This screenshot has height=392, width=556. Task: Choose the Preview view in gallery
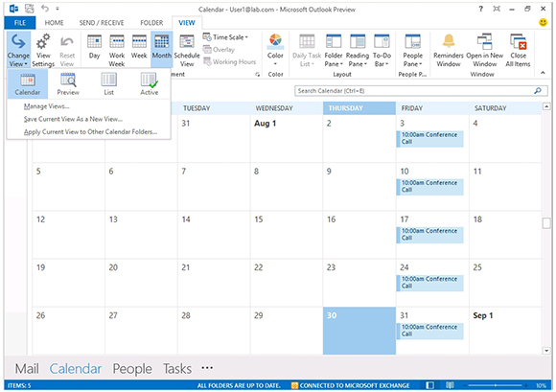(x=68, y=83)
